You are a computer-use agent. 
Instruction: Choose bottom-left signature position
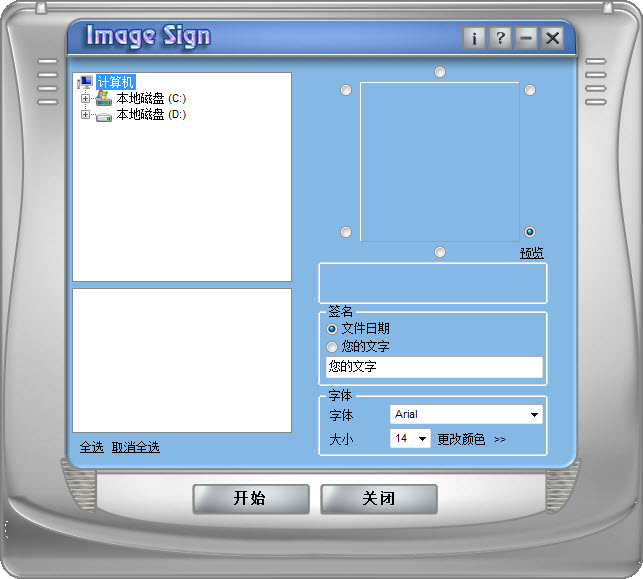click(x=346, y=232)
